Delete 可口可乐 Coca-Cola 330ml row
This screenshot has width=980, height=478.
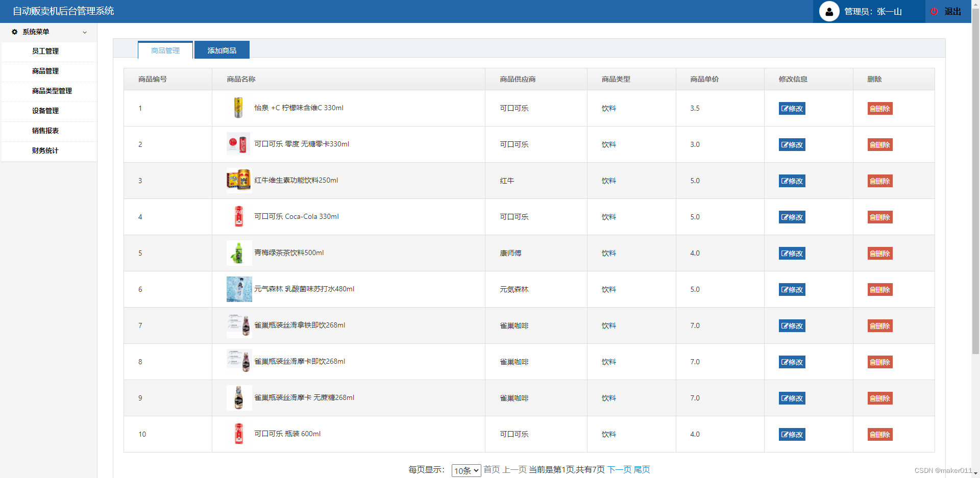tap(880, 217)
